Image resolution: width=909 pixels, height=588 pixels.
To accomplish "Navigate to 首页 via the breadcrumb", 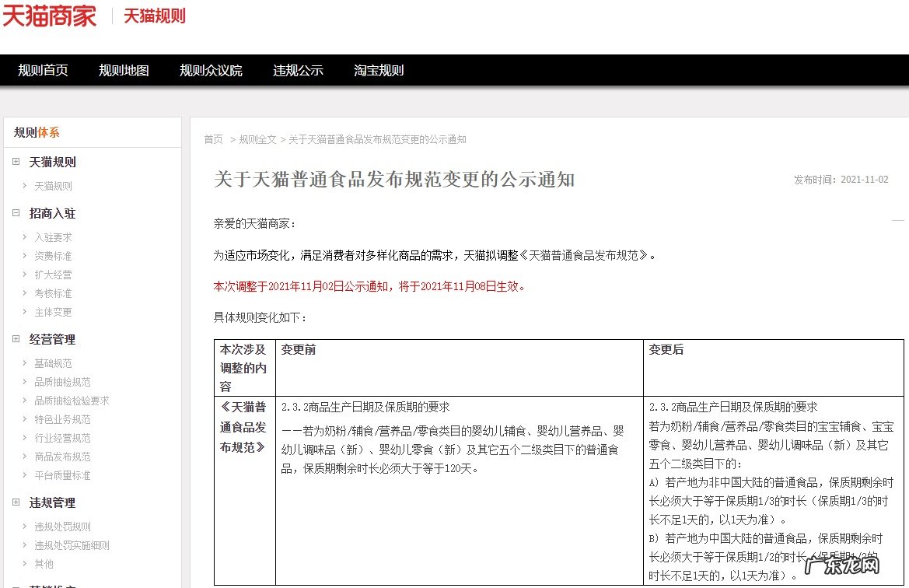I will [212, 140].
